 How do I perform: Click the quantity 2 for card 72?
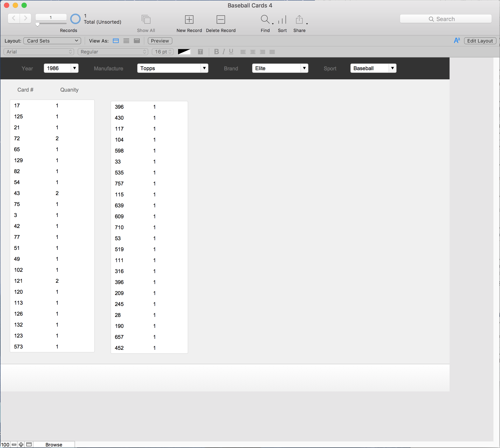coord(57,138)
